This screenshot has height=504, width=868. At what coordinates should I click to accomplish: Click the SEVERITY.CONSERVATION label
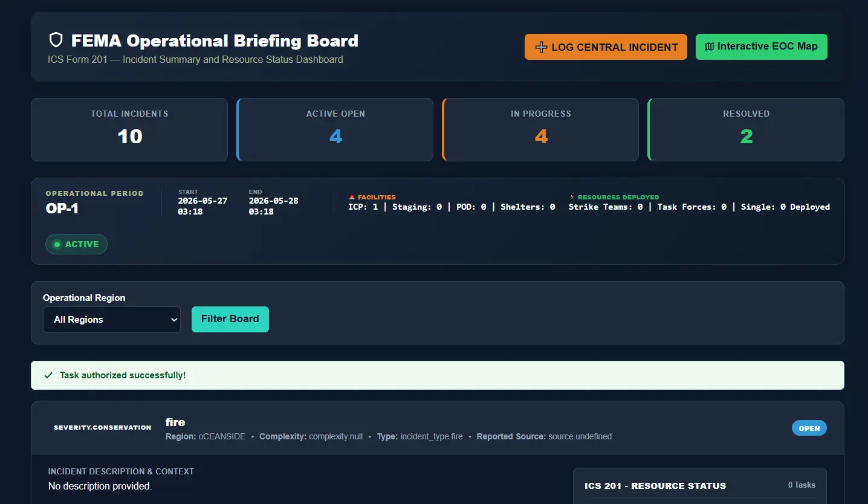[x=103, y=427]
